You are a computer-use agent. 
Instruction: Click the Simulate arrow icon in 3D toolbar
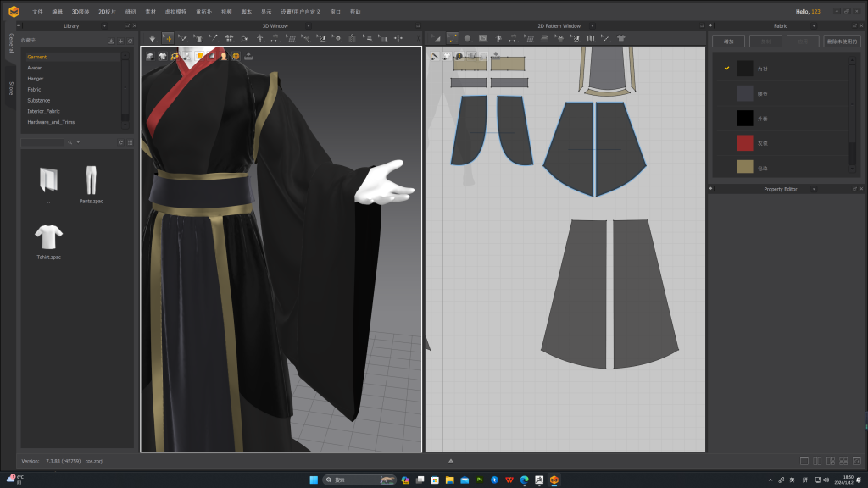pos(153,38)
